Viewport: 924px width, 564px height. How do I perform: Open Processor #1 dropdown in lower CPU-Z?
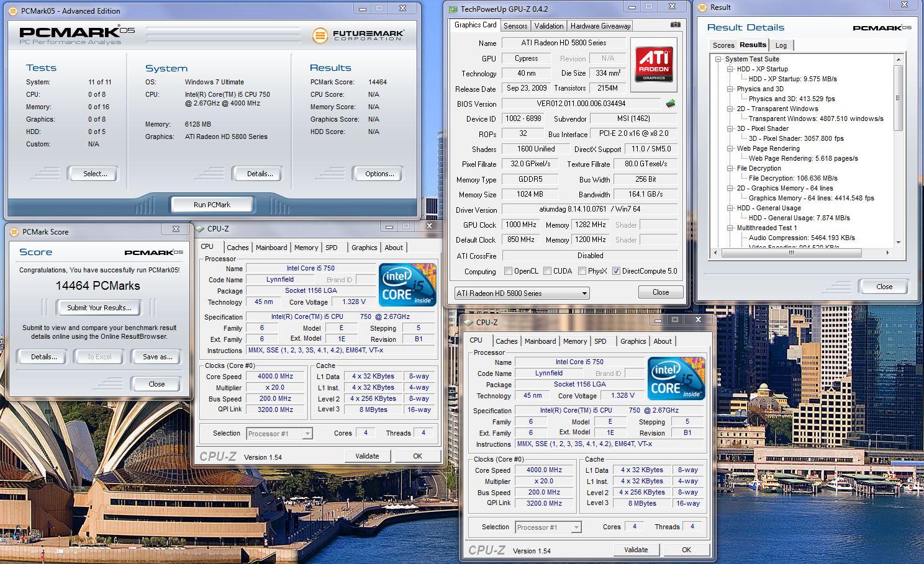548,527
